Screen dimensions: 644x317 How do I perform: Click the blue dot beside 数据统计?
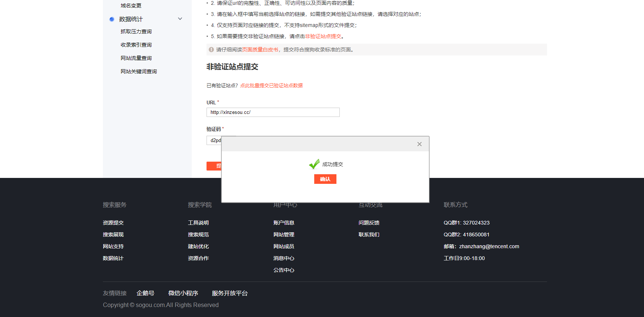coord(112,19)
